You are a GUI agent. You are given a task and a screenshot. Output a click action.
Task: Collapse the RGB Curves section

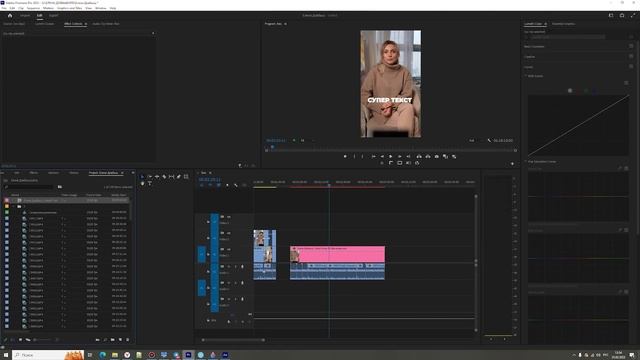(x=526, y=76)
